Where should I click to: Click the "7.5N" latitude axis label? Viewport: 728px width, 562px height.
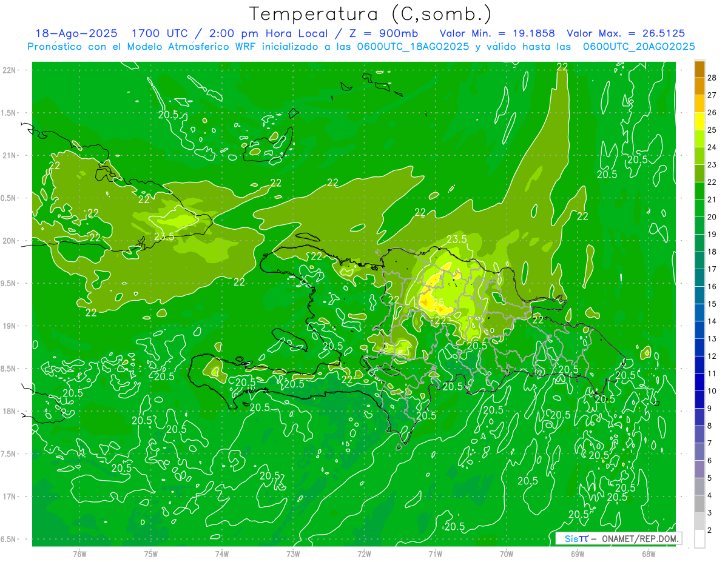click(9, 453)
